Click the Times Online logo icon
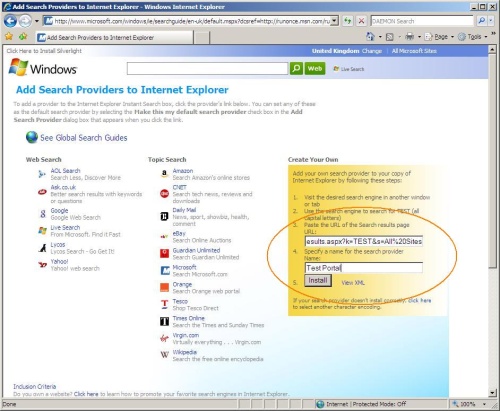500x411 pixels. coord(165,321)
